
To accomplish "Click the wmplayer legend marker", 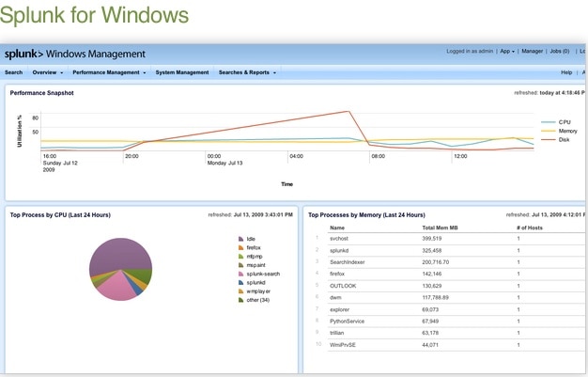I will click(x=240, y=291).
